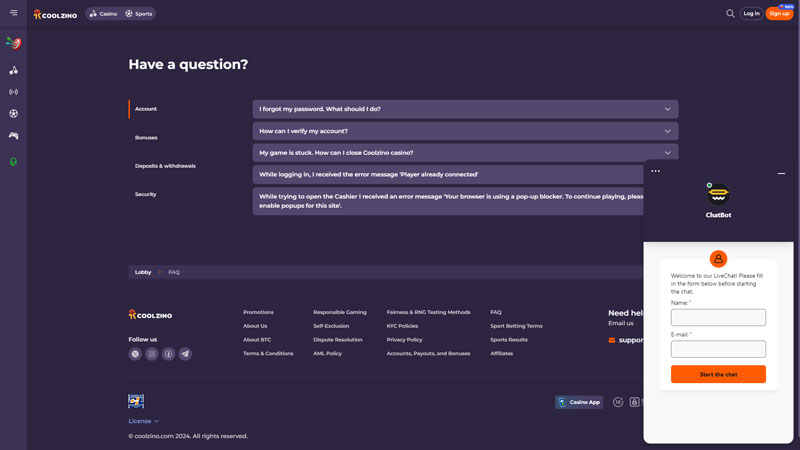Viewport: 800px width, 450px height.
Task: Click the orange Sign up button
Action: tap(779, 14)
